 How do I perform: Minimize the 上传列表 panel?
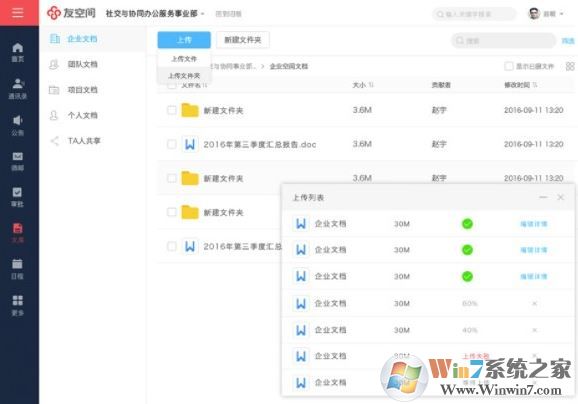543,197
